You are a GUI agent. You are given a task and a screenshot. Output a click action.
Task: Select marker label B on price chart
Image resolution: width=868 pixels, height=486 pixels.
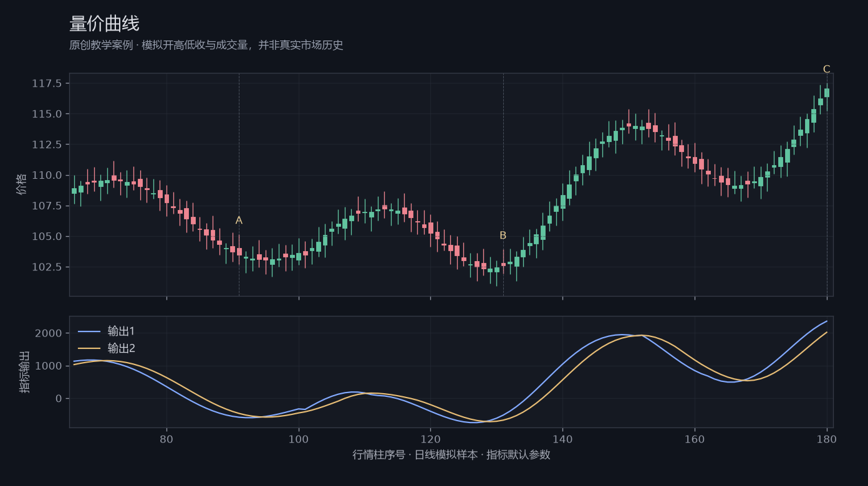[503, 236]
